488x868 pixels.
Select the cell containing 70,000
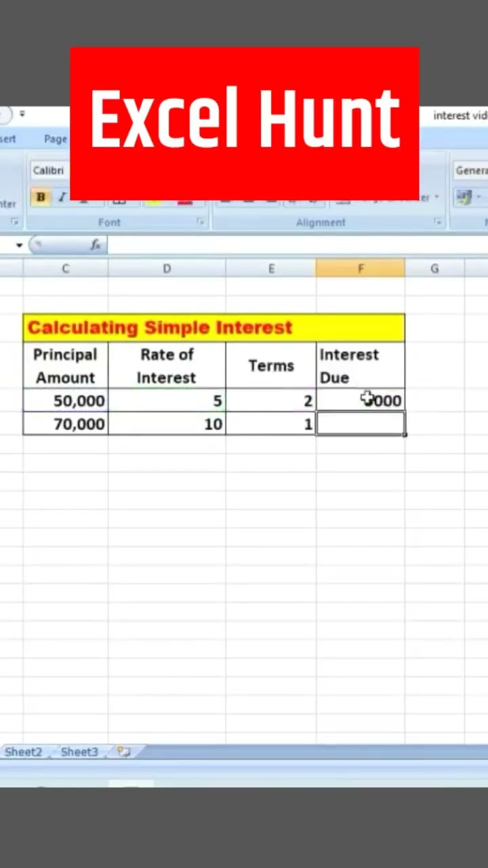pyautogui.click(x=66, y=424)
